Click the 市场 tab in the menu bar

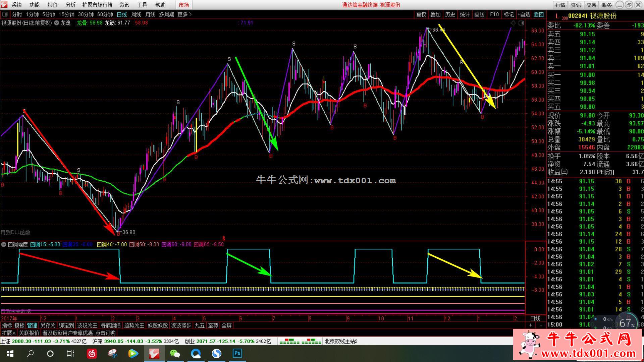(x=184, y=5)
